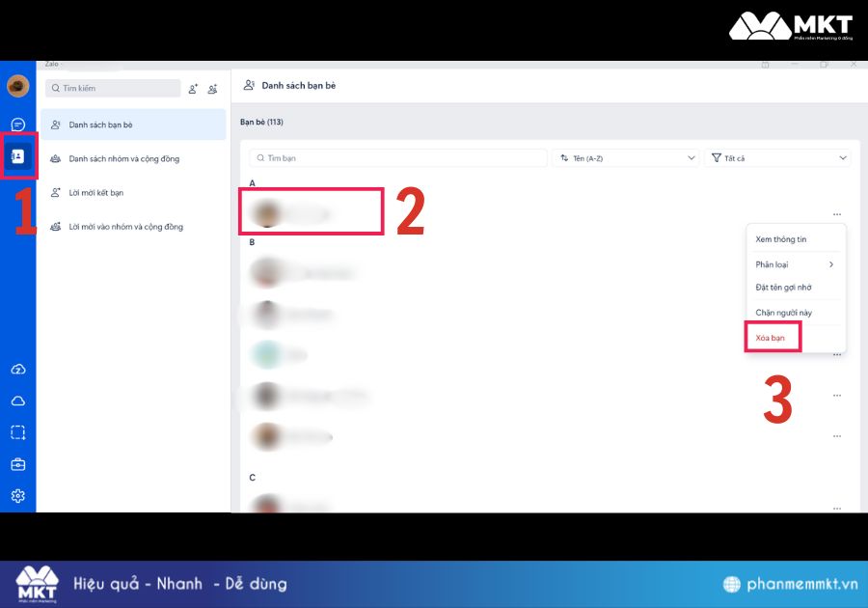This screenshot has width=868, height=608.
Task: Expand the Phân loại submenu arrow
Action: coord(831,264)
